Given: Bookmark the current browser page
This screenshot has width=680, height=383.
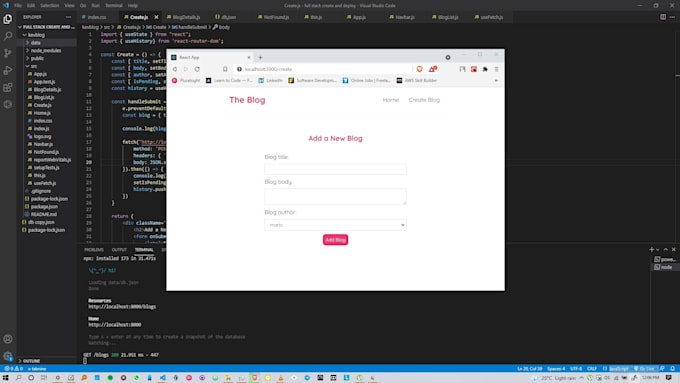Looking at the screenshot, I should tap(225, 69).
